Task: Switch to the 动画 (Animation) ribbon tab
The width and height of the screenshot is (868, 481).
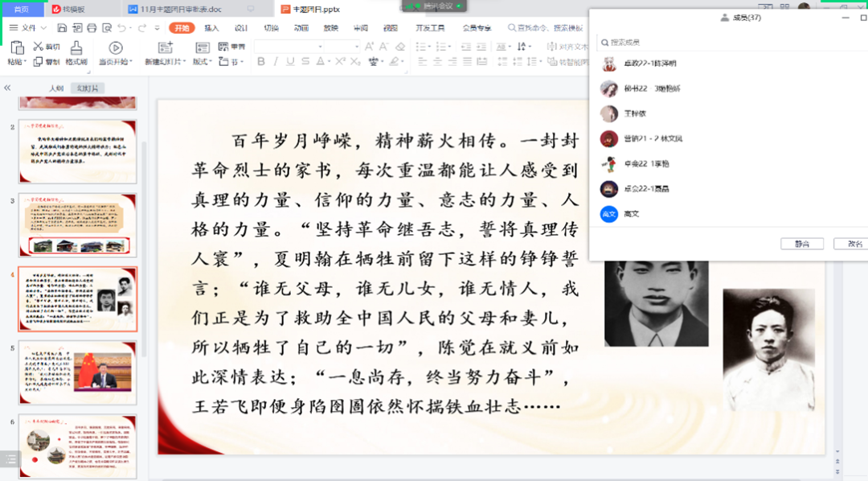Action: [301, 27]
